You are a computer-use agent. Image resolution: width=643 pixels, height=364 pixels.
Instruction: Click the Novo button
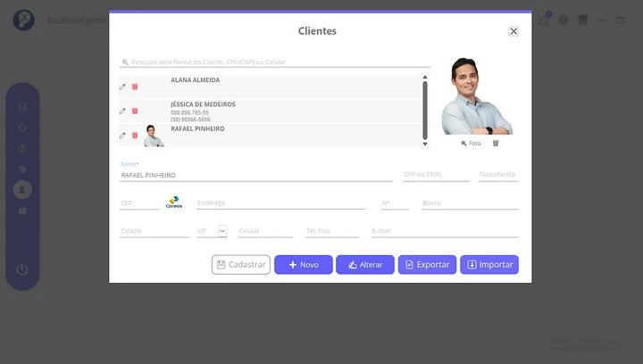point(303,265)
